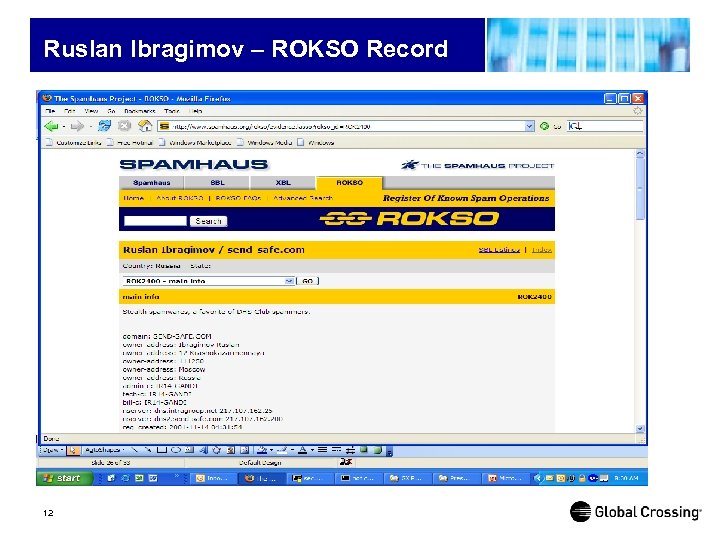
Task: Open the Bookmarks menu in Firefox
Action: [x=140, y=111]
